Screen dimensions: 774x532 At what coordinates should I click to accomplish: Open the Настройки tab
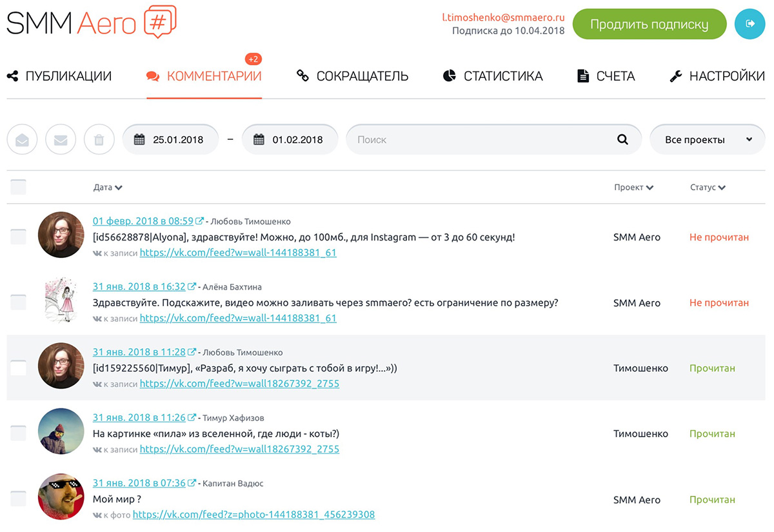[717, 76]
